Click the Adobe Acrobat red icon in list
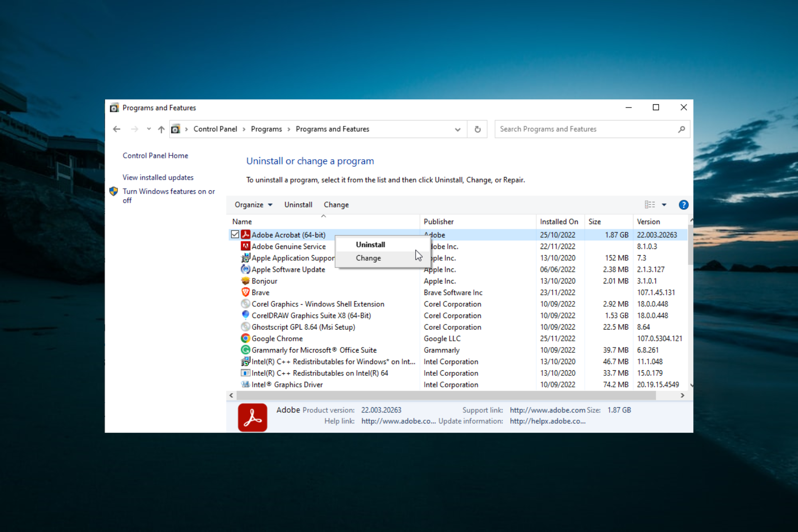Viewport: 798px width, 532px height. [246, 234]
